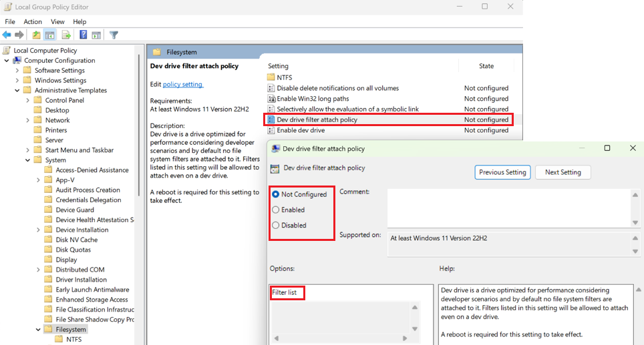The height and width of the screenshot is (345, 644).
Task: Open Help via the question mark icon
Action: pos(83,35)
